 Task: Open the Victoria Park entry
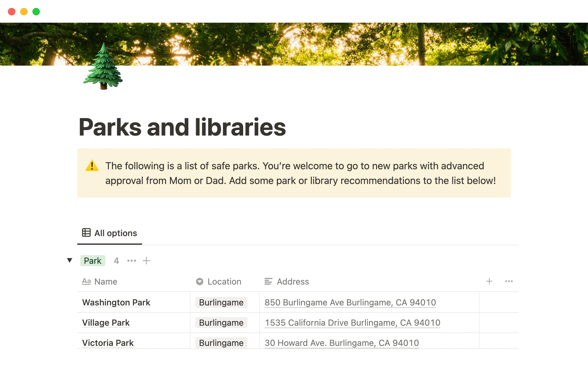tap(108, 343)
